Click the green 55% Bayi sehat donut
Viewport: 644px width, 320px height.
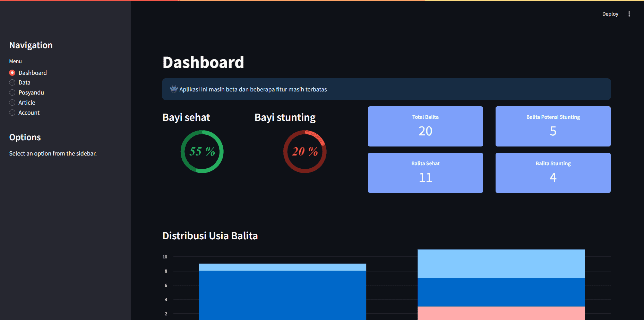(202, 151)
